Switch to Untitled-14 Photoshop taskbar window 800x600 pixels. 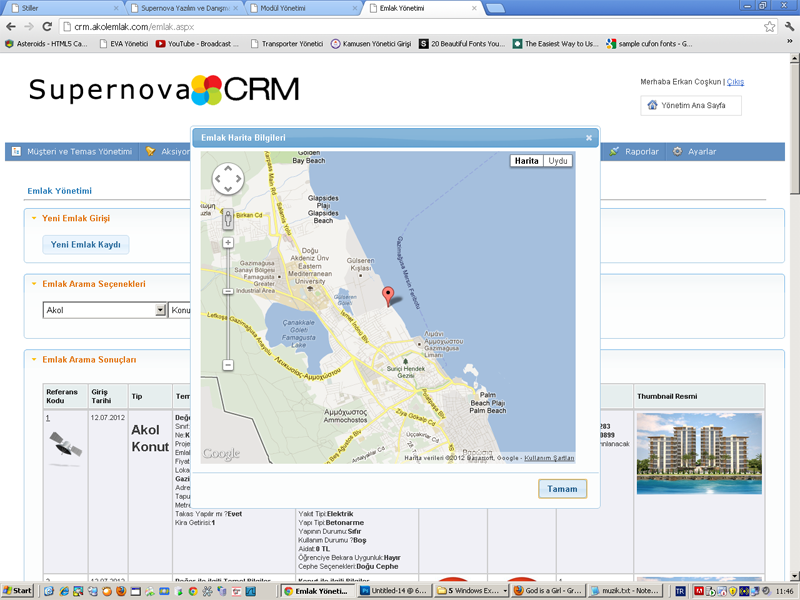[x=394, y=591]
